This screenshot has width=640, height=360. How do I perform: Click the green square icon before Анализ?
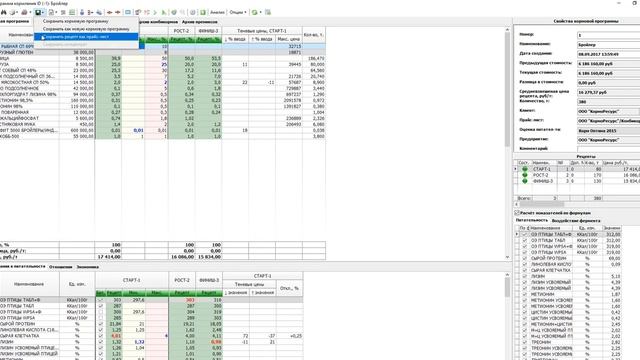tap(203, 12)
